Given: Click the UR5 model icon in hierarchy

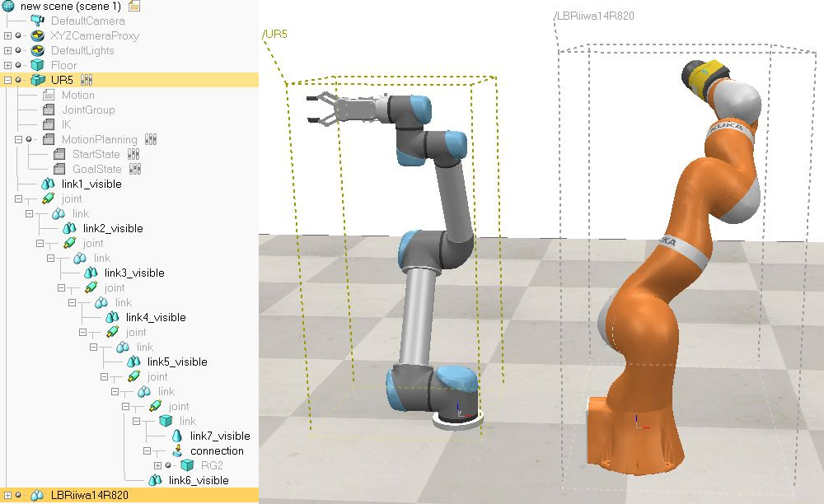Looking at the screenshot, I should [x=37, y=80].
